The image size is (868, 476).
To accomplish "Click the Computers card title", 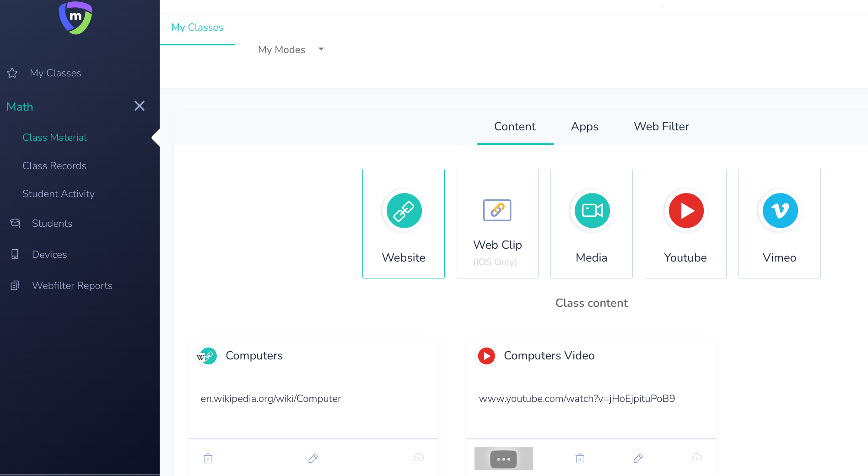I will pyautogui.click(x=254, y=356).
